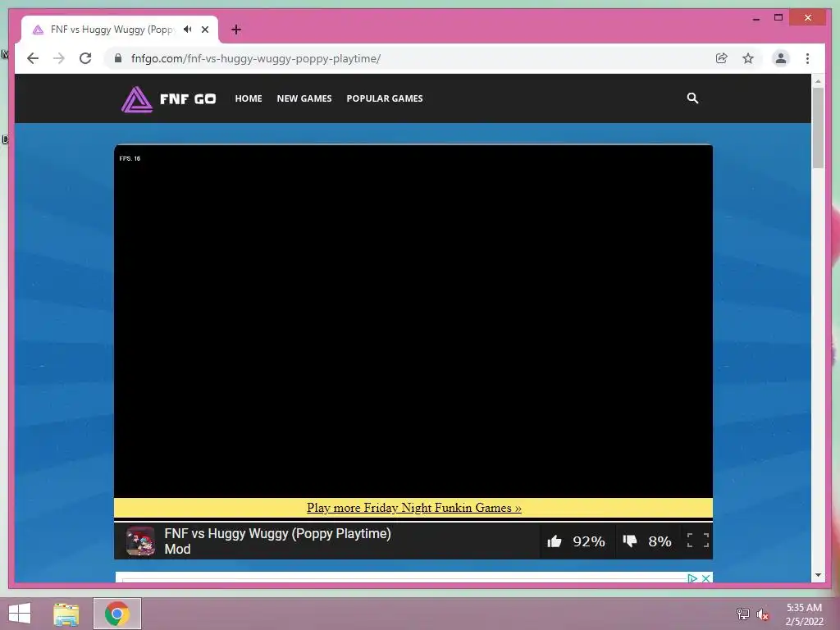Screen dimensions: 840x630
Task: Toggle fullscreen for the game
Action: coord(698,541)
